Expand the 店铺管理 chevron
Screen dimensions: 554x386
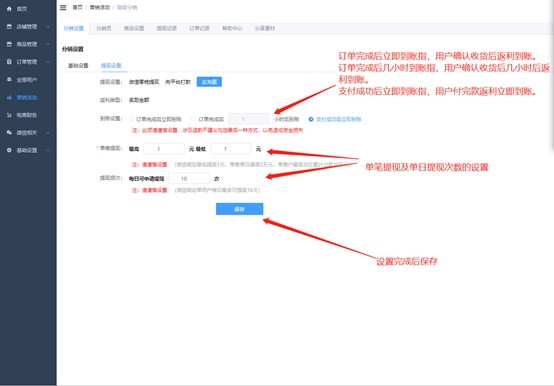click(x=48, y=26)
